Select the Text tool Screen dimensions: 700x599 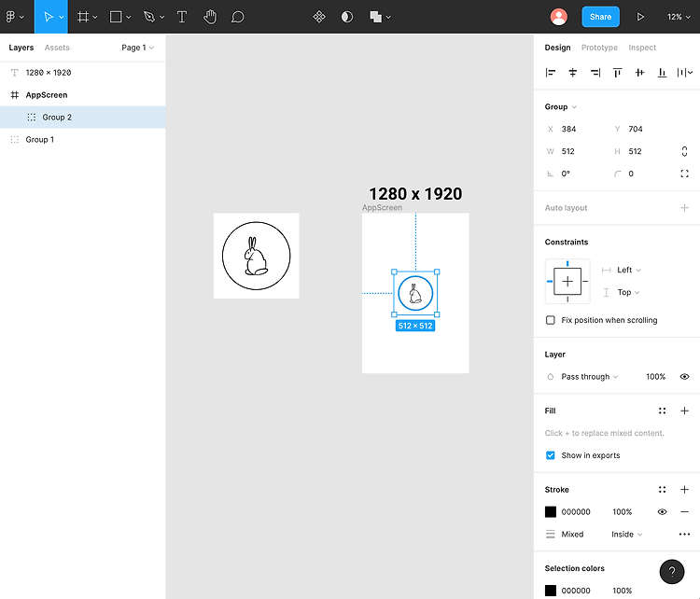(x=182, y=17)
